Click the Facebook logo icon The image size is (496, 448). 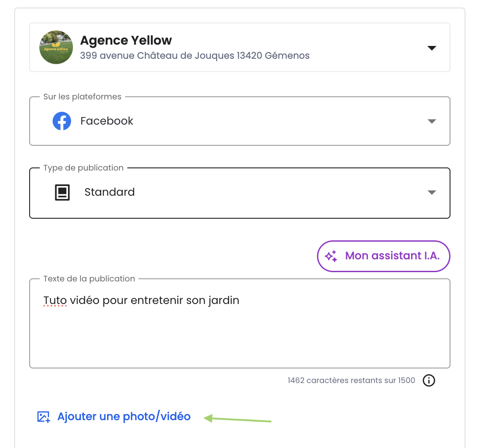click(x=62, y=121)
